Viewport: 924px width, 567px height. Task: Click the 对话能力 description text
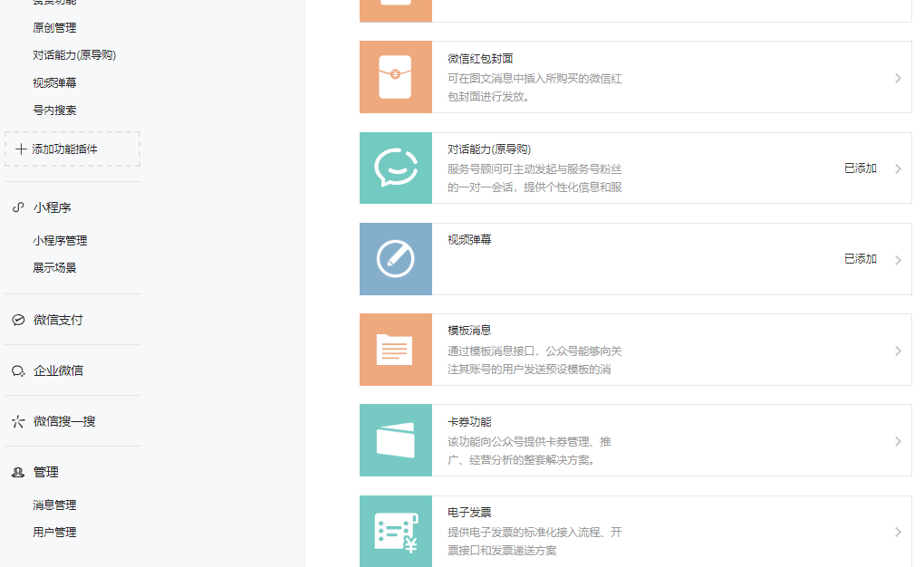tap(534, 178)
